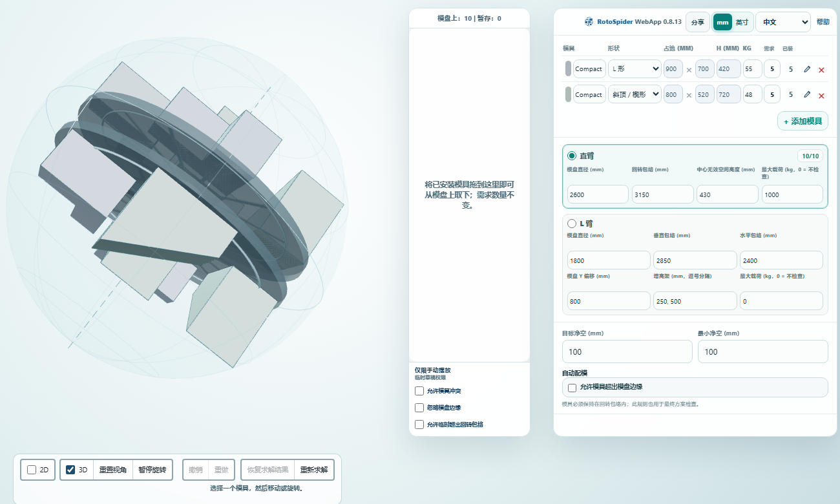Click the 最小净空 input field
Image resolution: width=840 pixels, height=504 pixels.
coord(762,352)
